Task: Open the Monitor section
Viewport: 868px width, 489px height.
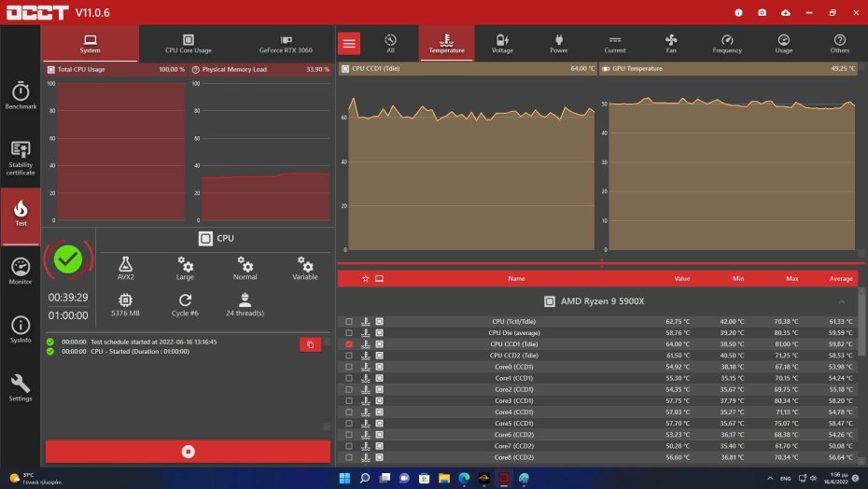Action: (21, 271)
